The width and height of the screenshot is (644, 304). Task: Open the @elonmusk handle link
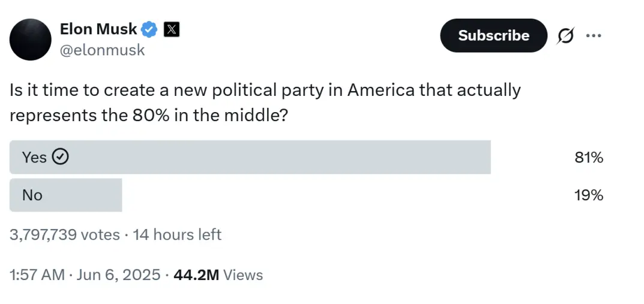pyautogui.click(x=103, y=50)
